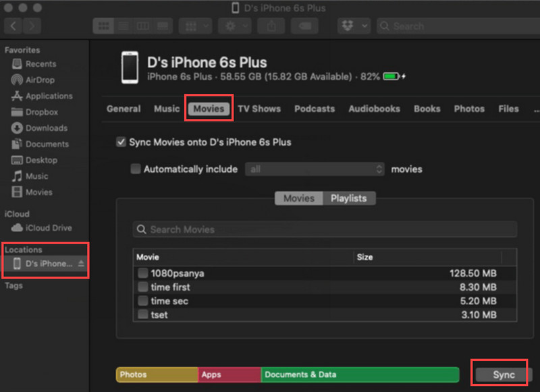540x392 pixels.
Task: Switch to the TV Shows tab
Action: pyautogui.click(x=259, y=109)
